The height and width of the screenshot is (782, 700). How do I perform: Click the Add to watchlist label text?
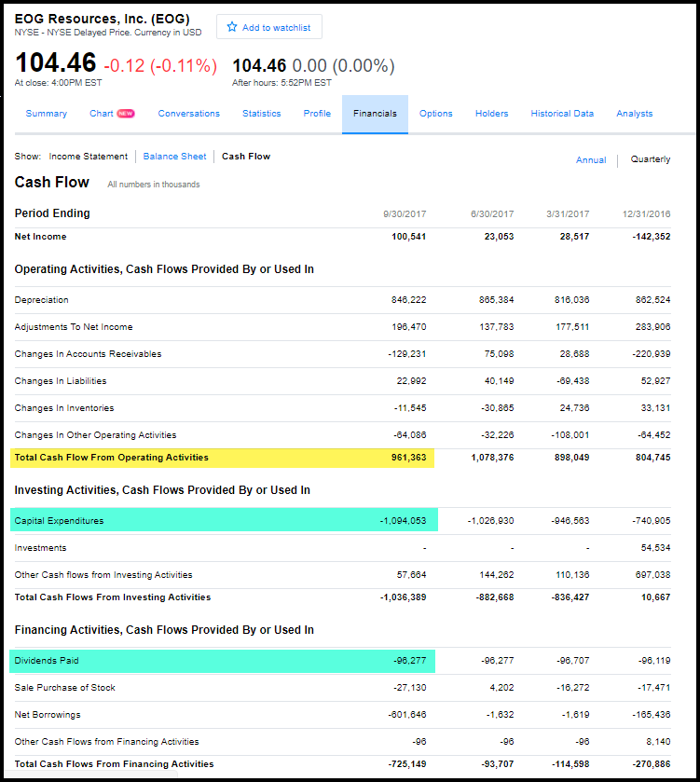[x=276, y=27]
